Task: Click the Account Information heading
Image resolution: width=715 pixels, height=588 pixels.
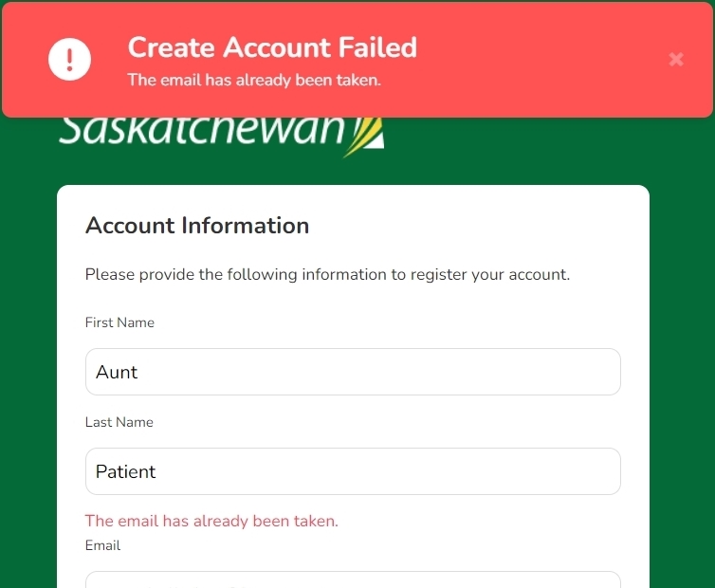Action: coord(197,226)
